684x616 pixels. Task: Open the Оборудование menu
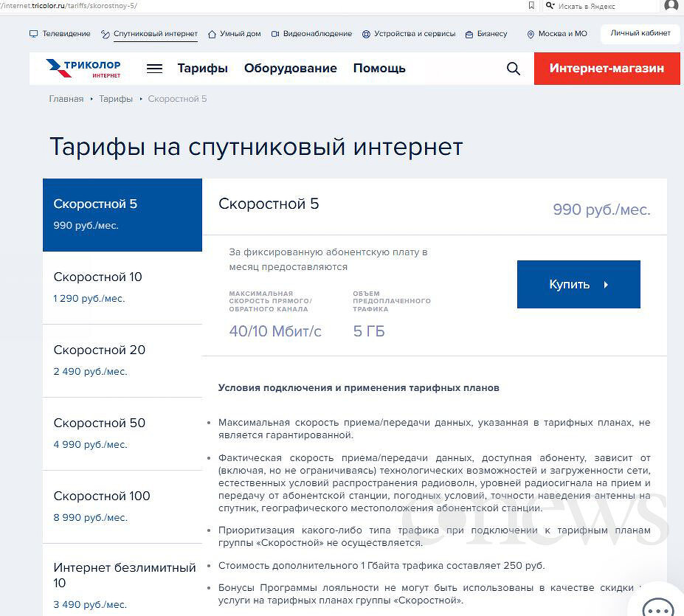(x=290, y=69)
